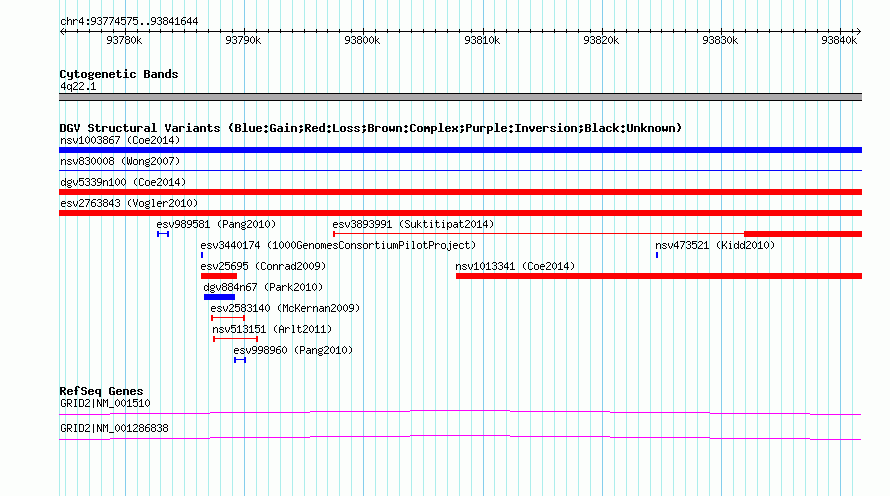Select variant label esv989581 (Pang2010)

[x=216, y=224]
